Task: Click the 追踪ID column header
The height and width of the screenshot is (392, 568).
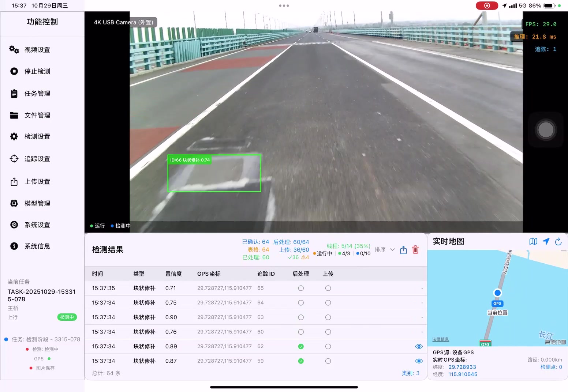Action: [x=266, y=274]
